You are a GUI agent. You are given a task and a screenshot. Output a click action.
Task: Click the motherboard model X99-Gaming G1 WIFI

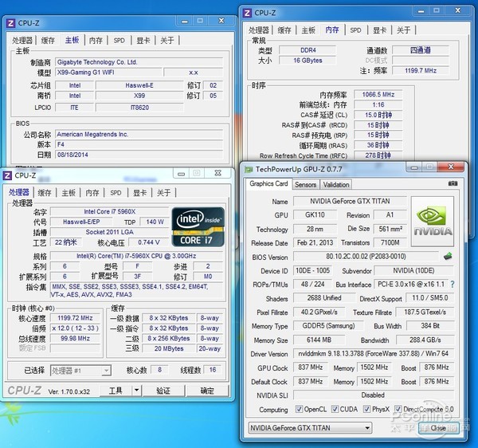click(108, 73)
